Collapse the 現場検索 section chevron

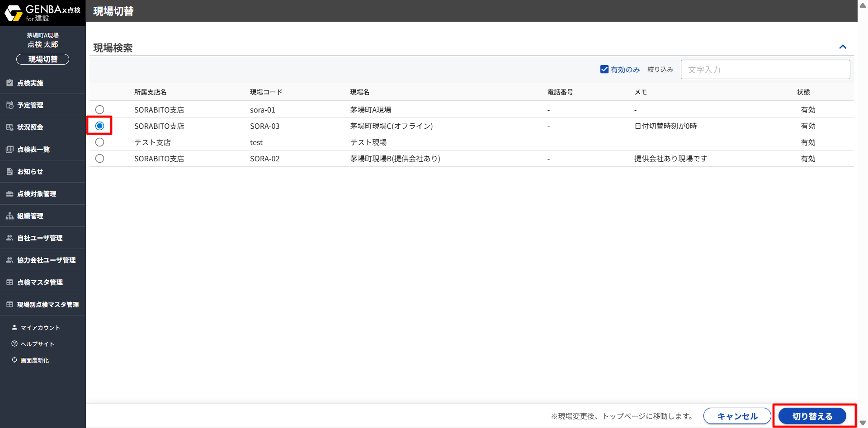843,47
